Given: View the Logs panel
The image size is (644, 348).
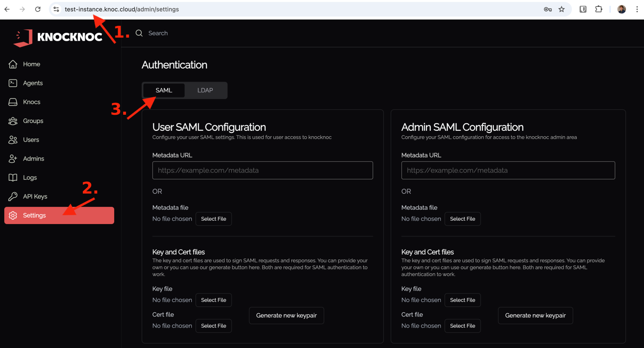Looking at the screenshot, I should 30,177.
